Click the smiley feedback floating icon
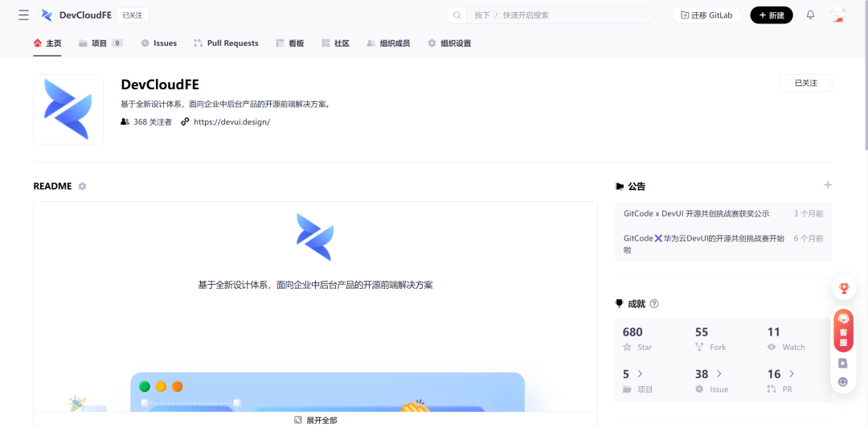This screenshot has height=428, width=868. click(x=843, y=382)
